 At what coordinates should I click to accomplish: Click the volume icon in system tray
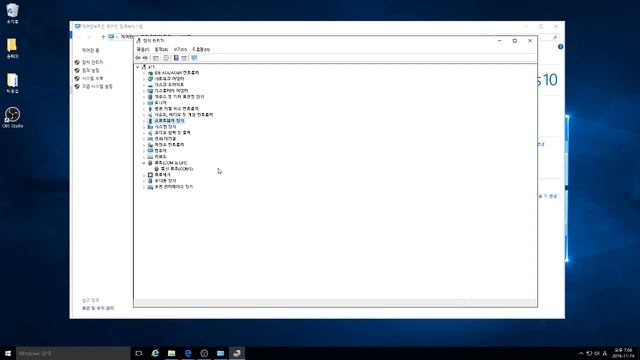[597, 353]
